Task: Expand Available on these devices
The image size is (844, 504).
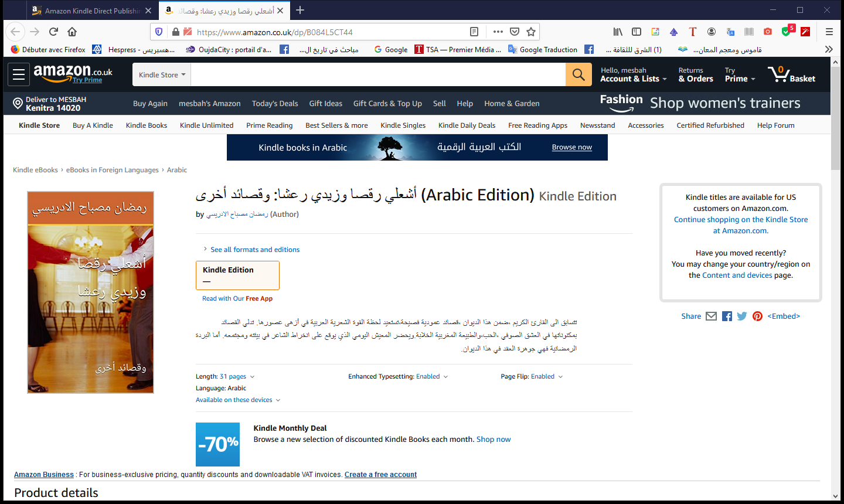Action: click(x=237, y=400)
